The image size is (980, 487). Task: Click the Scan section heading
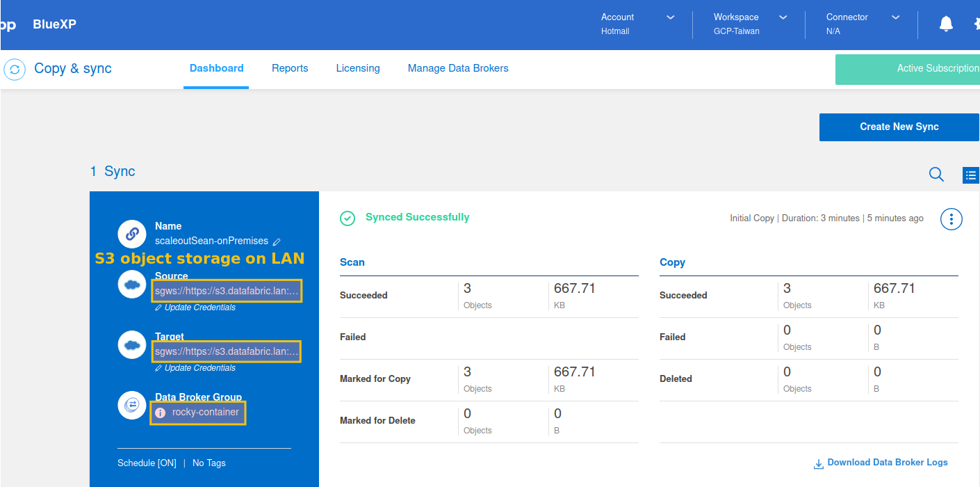click(352, 262)
